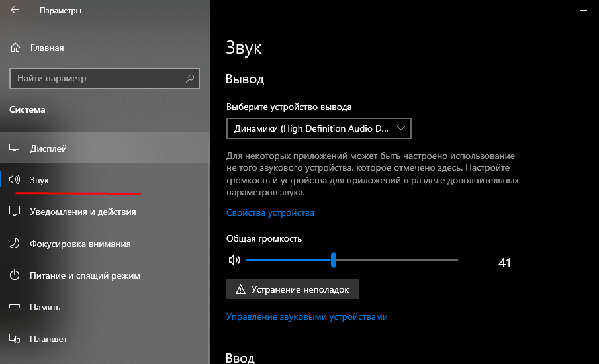Viewport: 599px width, 364px height.
Task: Click the Уведомления и действия icon
Action: 15,212
